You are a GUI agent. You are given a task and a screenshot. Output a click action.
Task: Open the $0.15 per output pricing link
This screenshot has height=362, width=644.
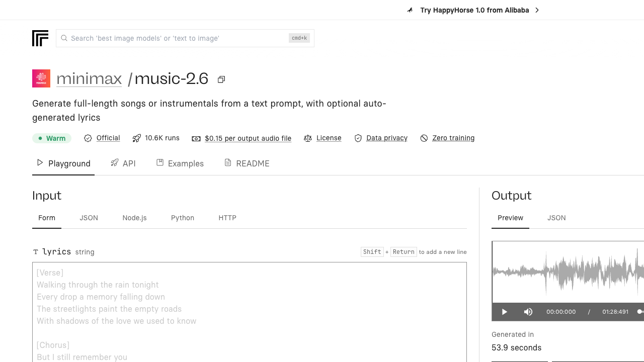[x=248, y=138]
